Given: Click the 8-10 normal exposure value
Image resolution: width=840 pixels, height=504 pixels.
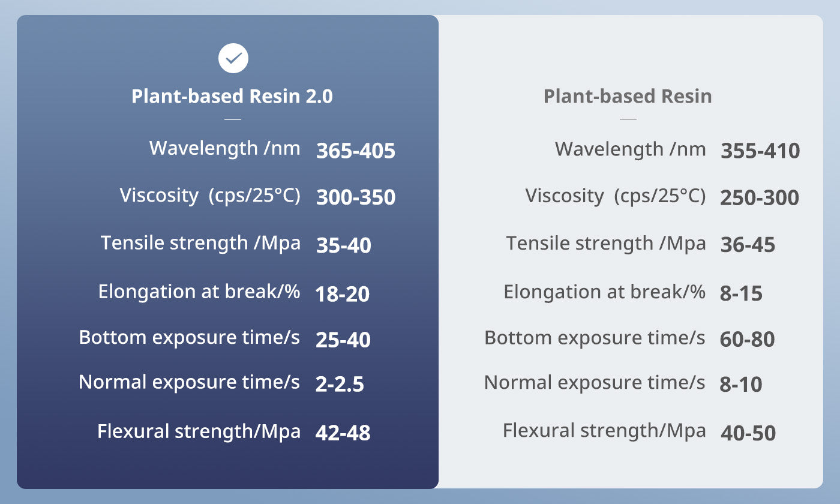Looking at the screenshot, I should pyautogui.click(x=741, y=385).
